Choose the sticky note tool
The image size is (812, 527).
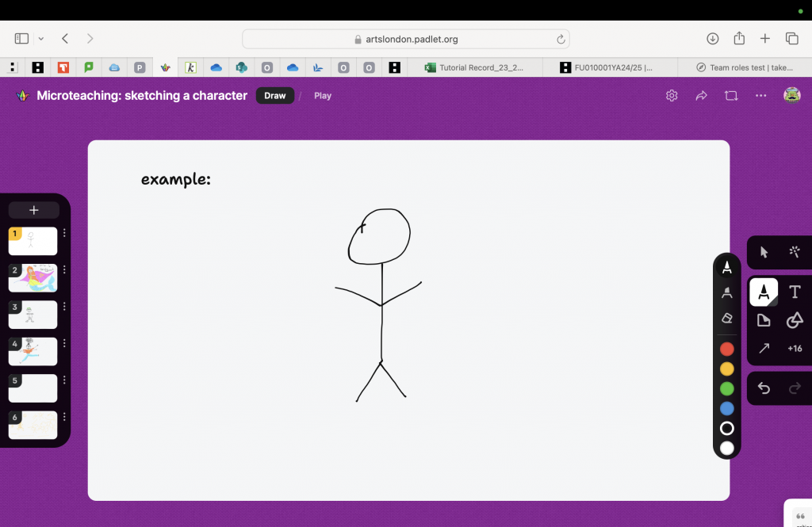[x=764, y=320]
